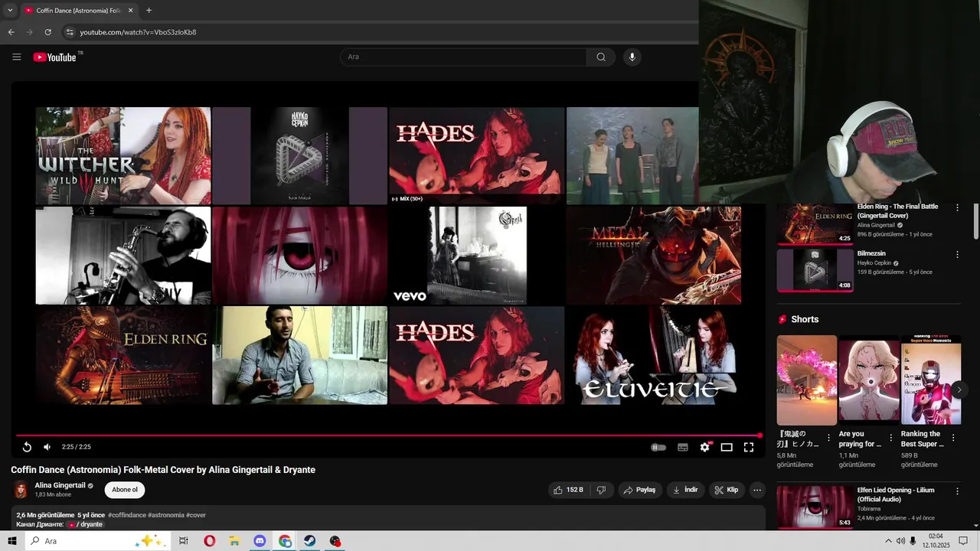This screenshot has height=551, width=980.
Task: Expand hidden system tray icons chevron
Action: point(888,541)
